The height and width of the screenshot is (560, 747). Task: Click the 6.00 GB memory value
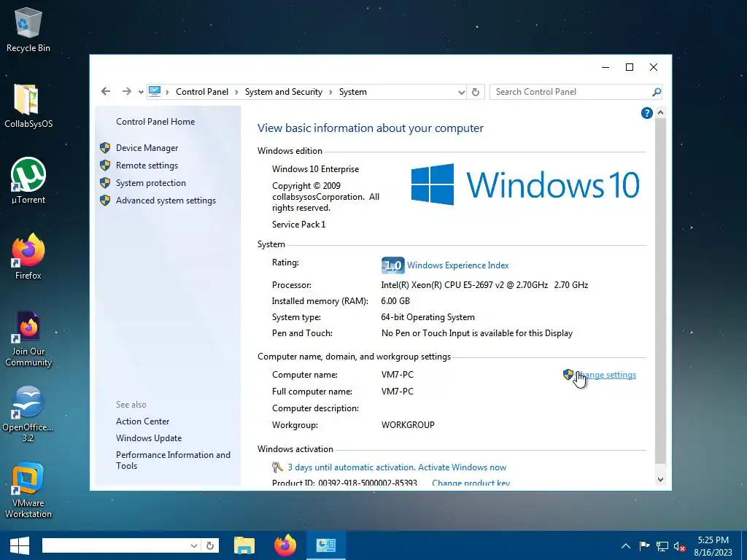395,301
